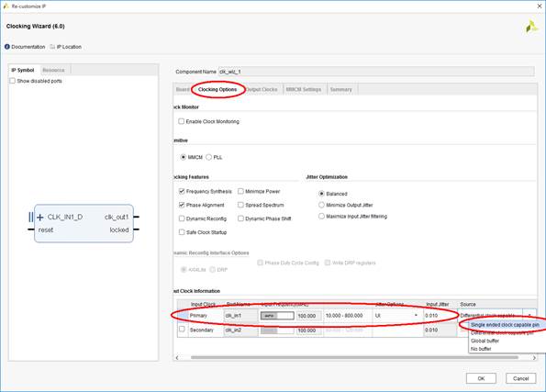Enable Safe Clock Startup checkbox
Viewport: 546px width, 392px height.
[x=182, y=232]
